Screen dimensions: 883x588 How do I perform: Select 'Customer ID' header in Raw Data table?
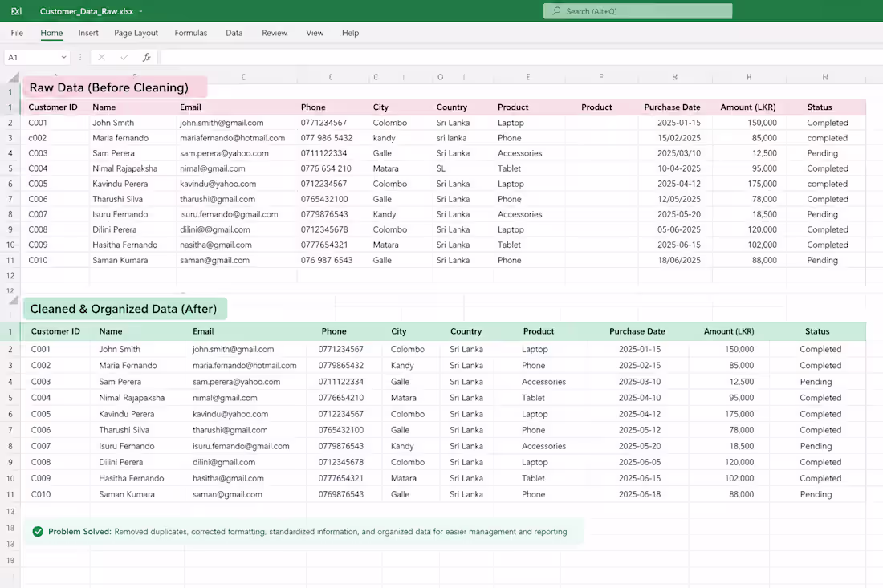tap(53, 107)
